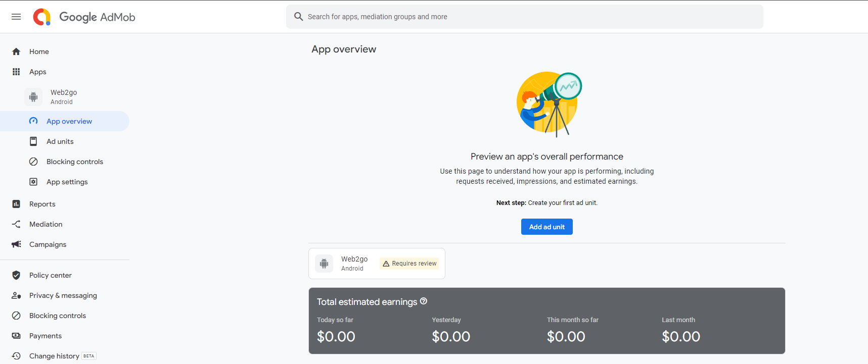Click the Google AdMob logo

coord(84,17)
